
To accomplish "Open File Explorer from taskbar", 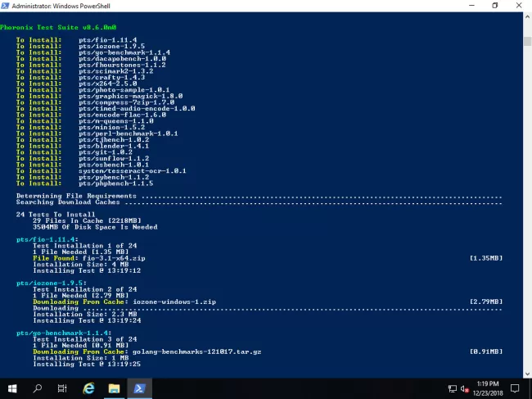I will click(114, 388).
